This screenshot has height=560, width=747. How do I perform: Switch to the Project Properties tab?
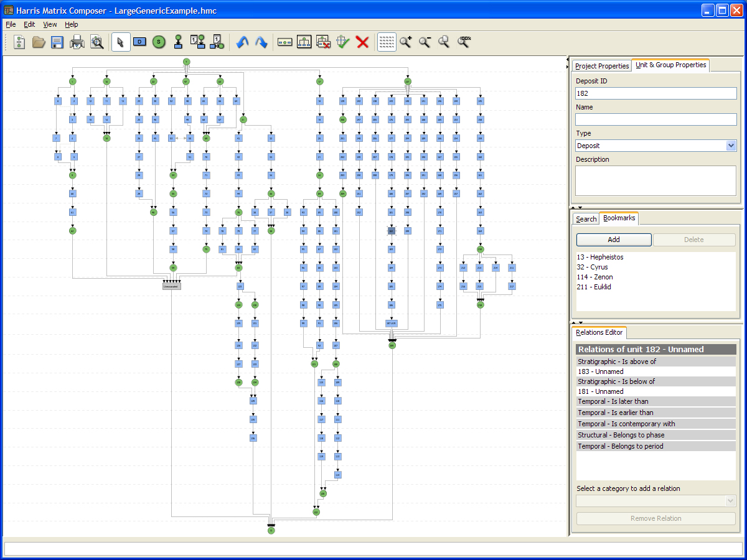[601, 66]
